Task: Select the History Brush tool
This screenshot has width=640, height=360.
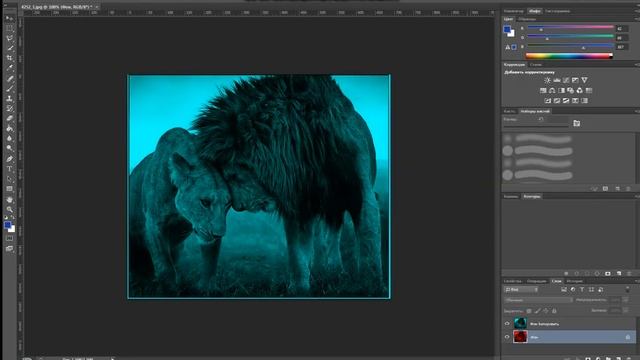Action: [9, 109]
